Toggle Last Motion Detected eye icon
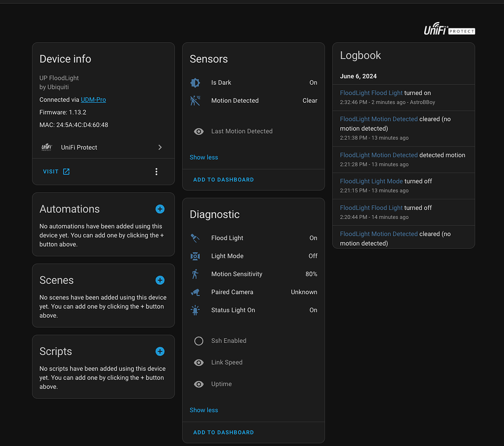The width and height of the screenshot is (504, 446). coord(199,131)
